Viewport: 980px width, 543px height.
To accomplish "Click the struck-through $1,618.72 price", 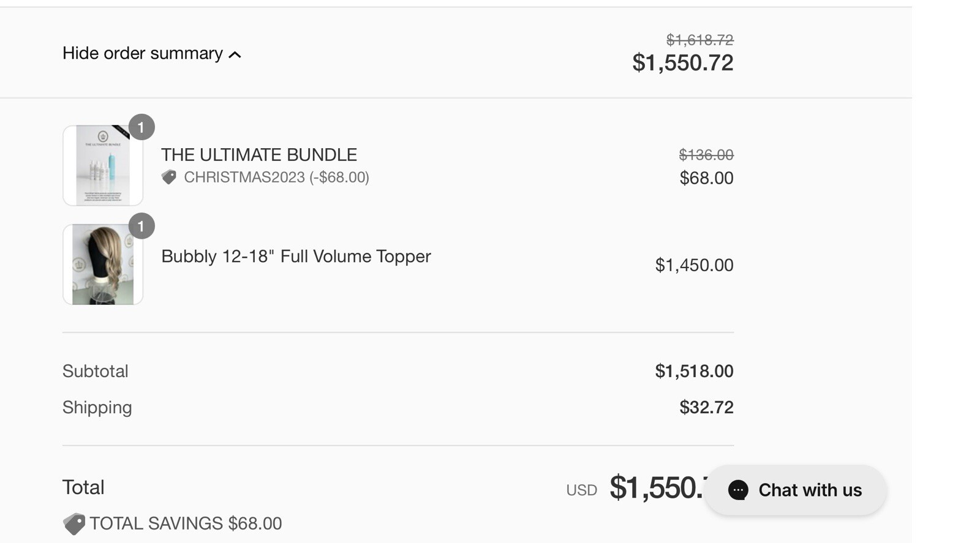I will tap(699, 40).
